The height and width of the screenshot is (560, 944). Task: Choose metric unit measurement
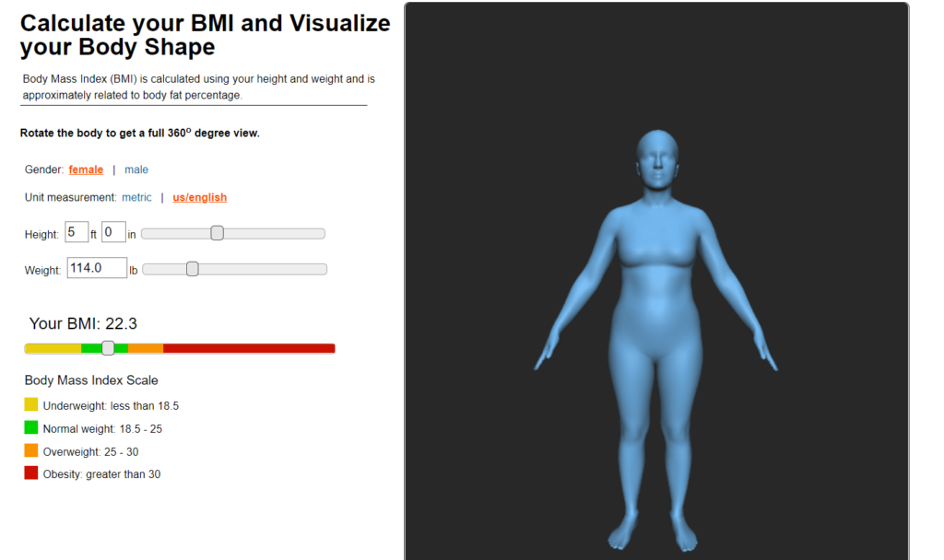[x=136, y=197]
